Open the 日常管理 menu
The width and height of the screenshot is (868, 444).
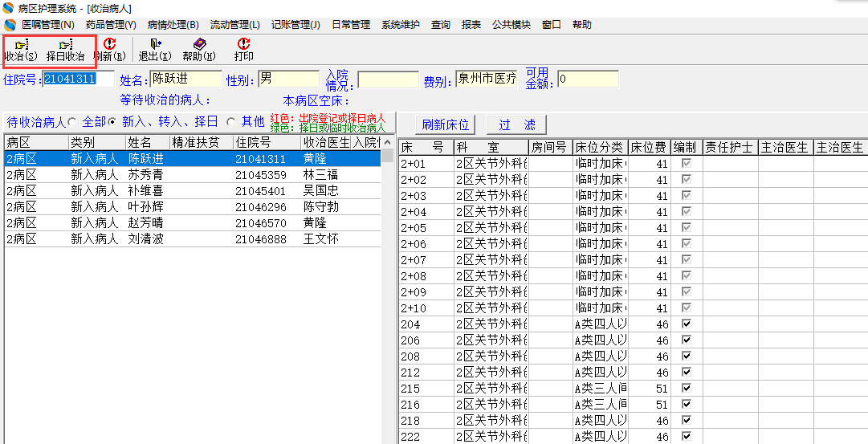351,25
